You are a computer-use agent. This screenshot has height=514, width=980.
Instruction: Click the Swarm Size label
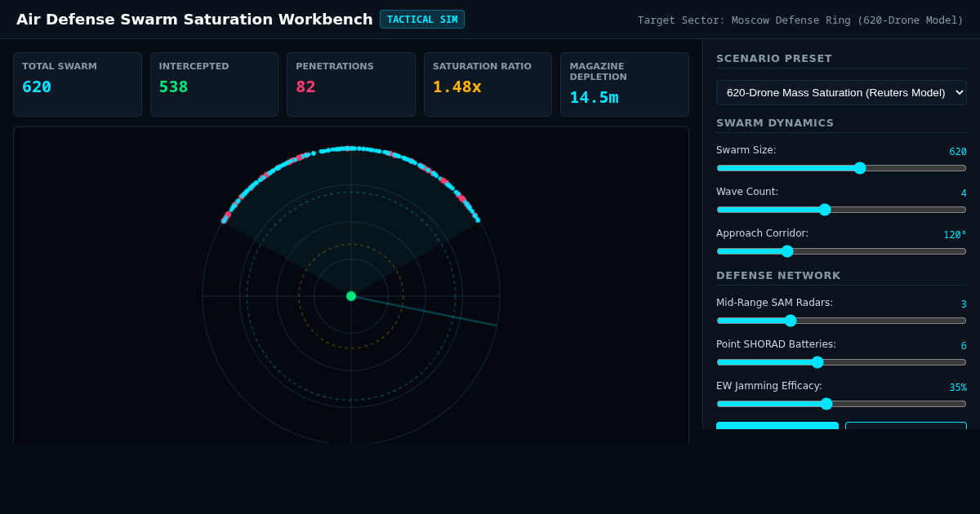[746, 150]
